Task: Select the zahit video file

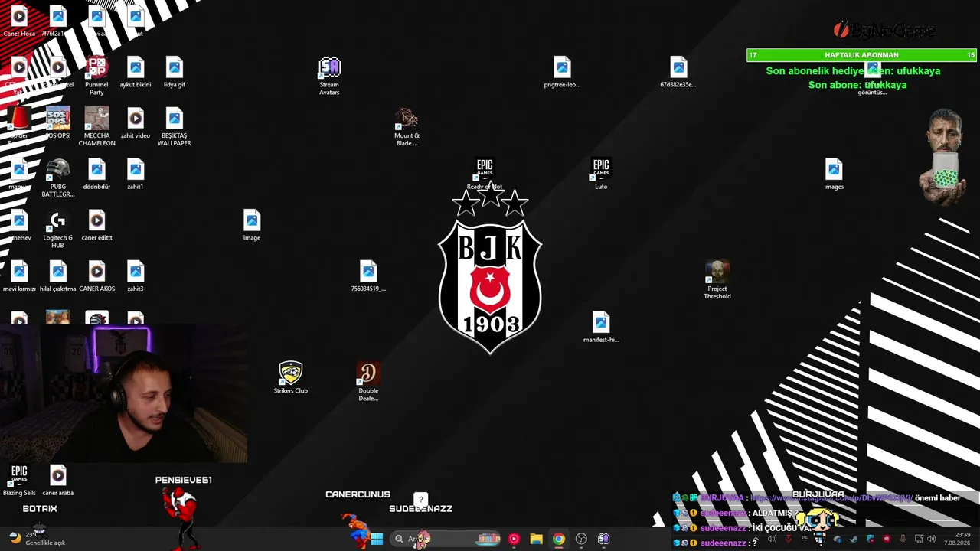Action: 136,123
